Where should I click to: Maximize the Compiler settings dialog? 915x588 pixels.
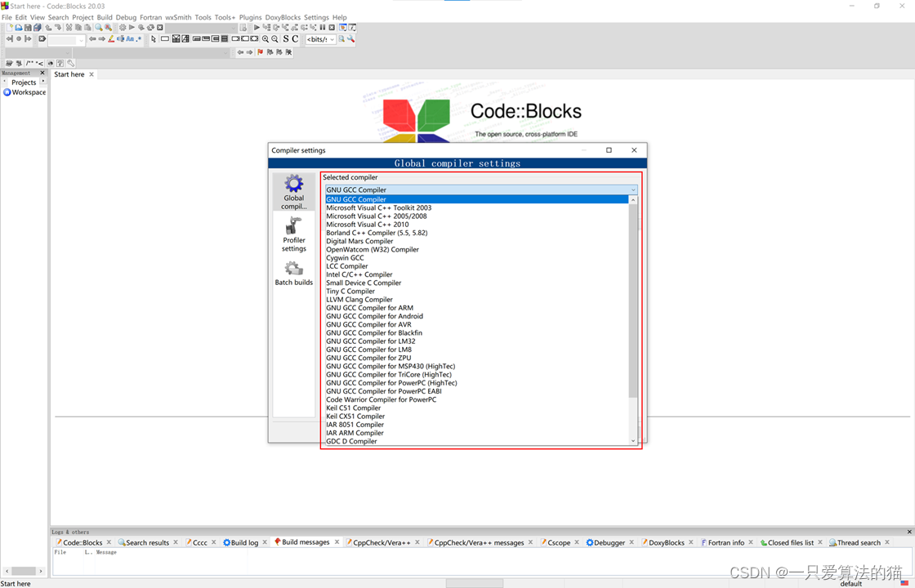point(609,150)
